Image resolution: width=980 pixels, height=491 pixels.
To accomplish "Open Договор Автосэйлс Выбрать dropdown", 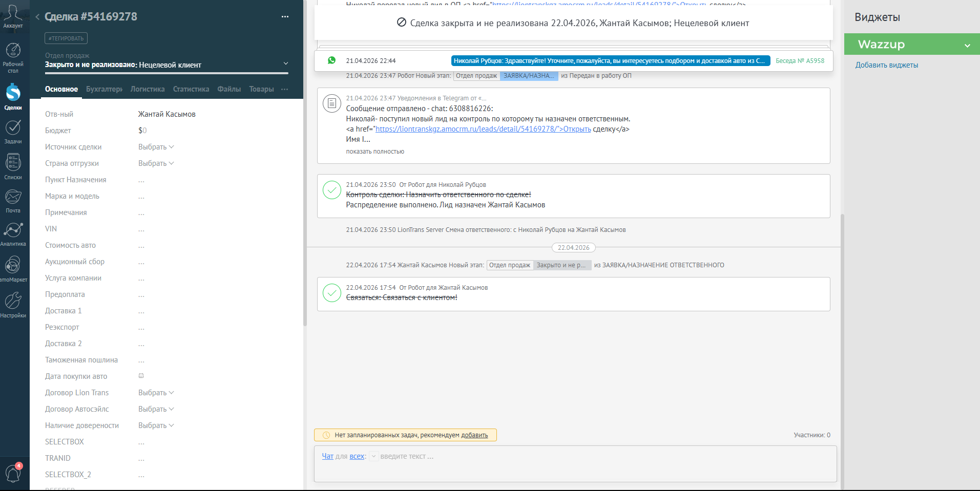I will pyautogui.click(x=156, y=409).
